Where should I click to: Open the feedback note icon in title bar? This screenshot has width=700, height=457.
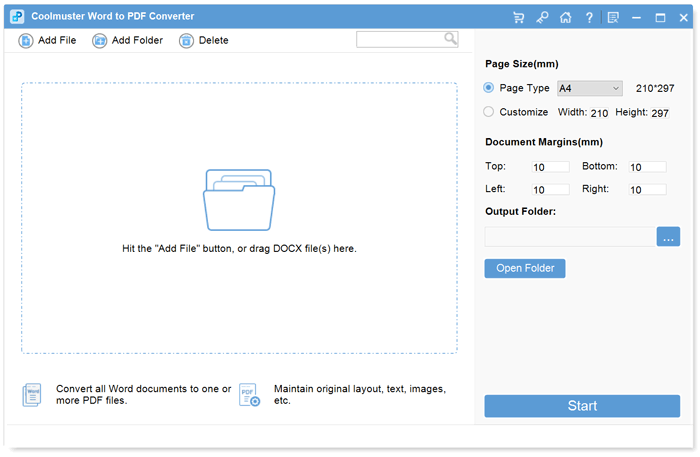pyautogui.click(x=613, y=17)
